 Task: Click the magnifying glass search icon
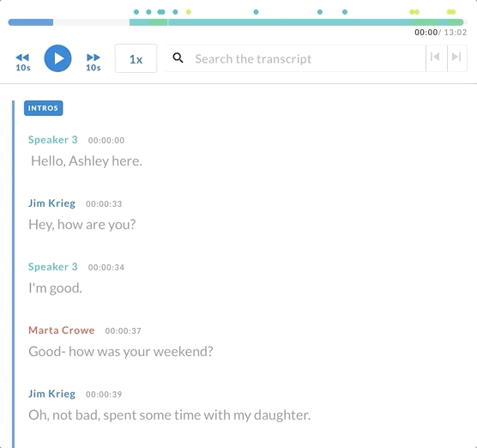click(178, 58)
